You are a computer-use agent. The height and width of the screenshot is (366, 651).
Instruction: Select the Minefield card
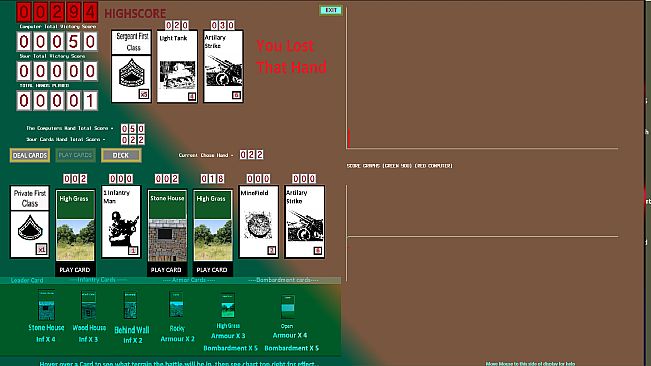[258, 222]
